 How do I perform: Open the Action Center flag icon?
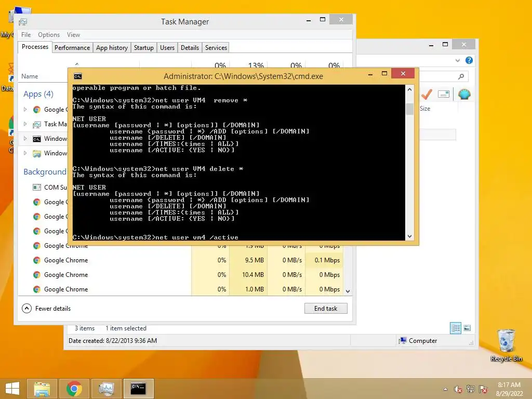[x=483, y=389]
